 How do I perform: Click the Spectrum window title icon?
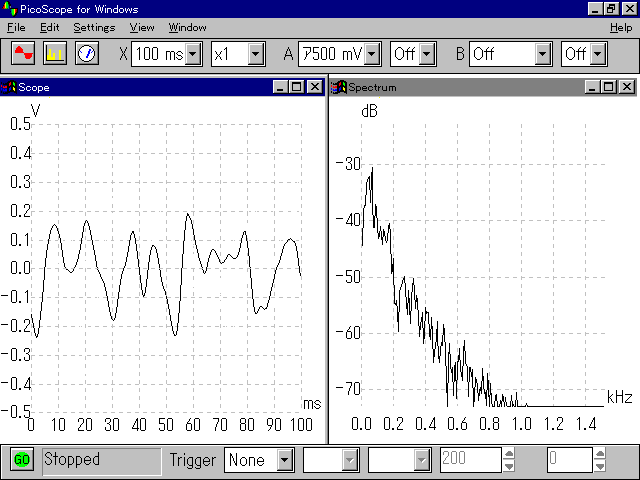338,87
